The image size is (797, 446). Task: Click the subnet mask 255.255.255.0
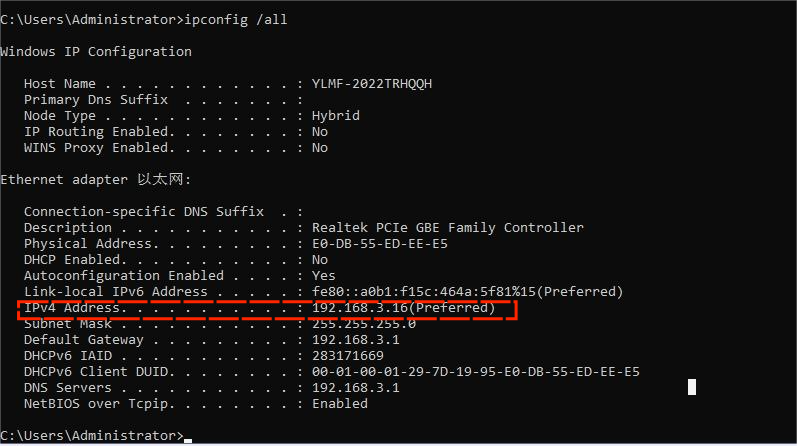click(x=364, y=323)
